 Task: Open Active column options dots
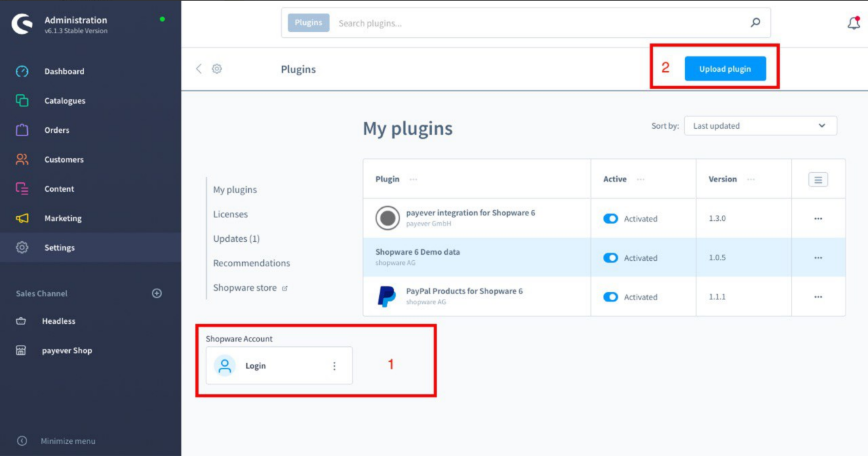coord(641,180)
